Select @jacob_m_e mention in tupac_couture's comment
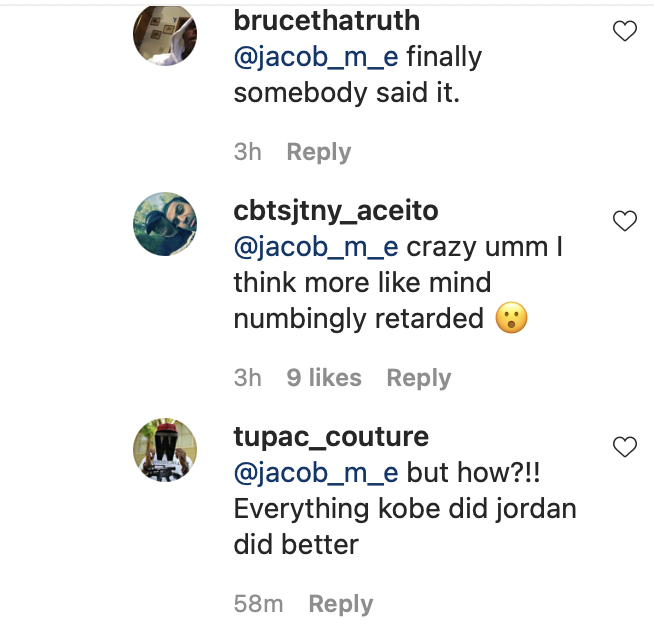Image resolution: width=654 pixels, height=624 pixels. pyautogui.click(x=316, y=472)
